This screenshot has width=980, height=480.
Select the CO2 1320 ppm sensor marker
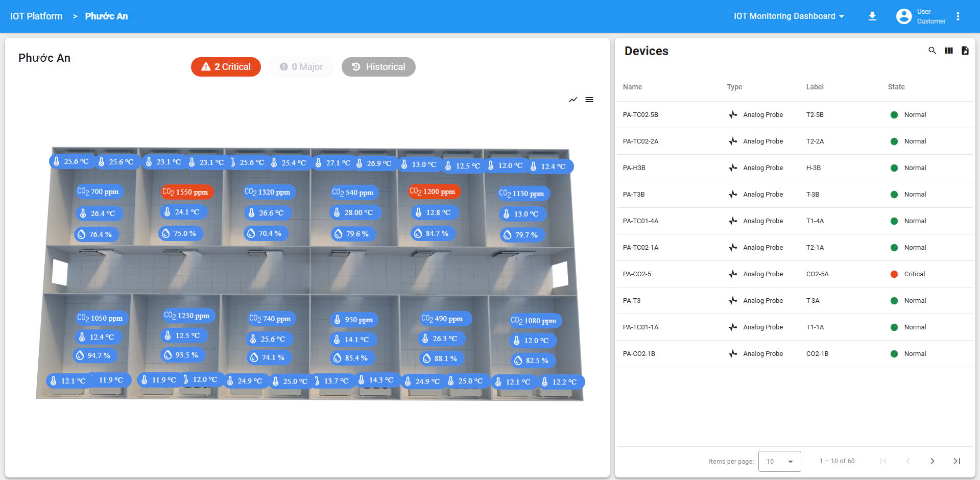pos(269,192)
